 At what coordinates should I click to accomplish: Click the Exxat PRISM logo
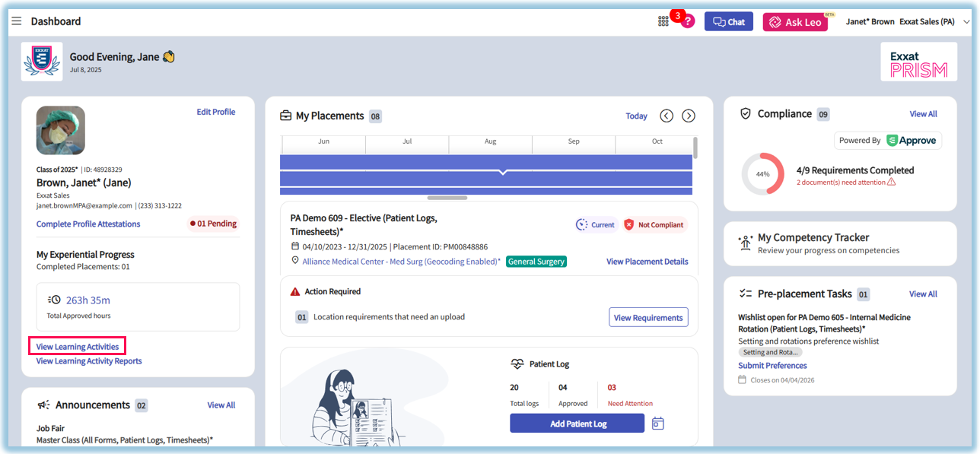pos(918,62)
